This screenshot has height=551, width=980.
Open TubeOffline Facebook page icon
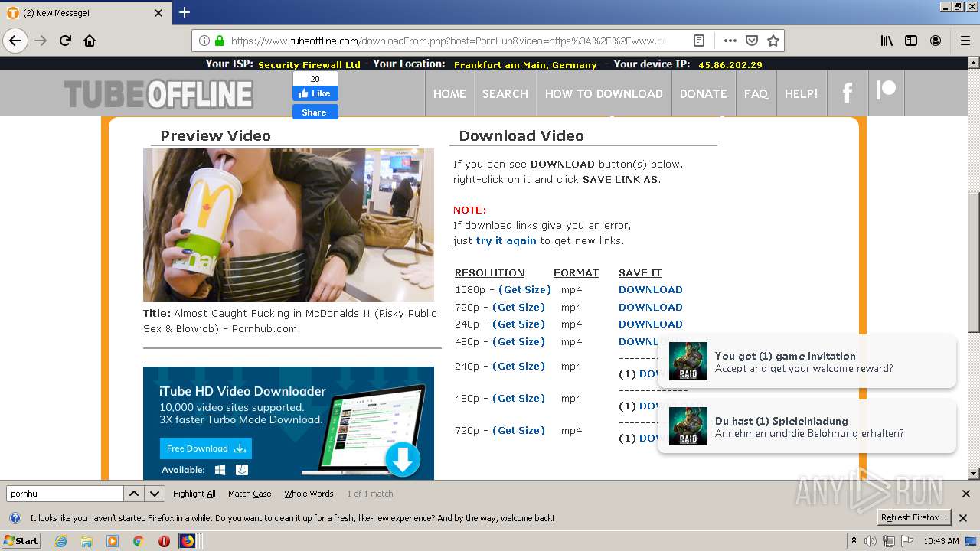tap(848, 93)
